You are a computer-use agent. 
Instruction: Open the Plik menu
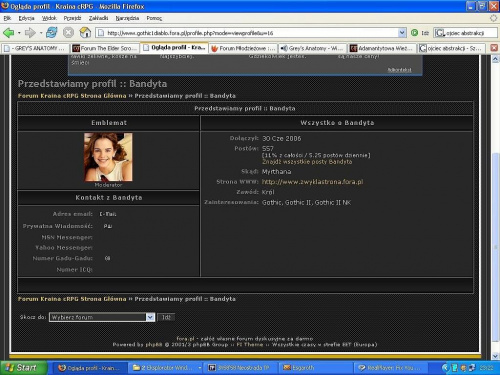pos(7,18)
